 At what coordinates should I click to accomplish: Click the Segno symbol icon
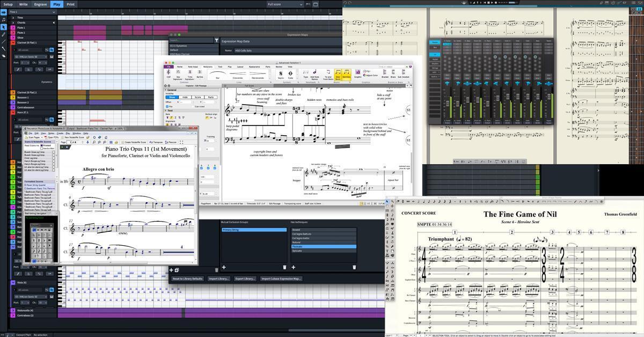[280, 73]
